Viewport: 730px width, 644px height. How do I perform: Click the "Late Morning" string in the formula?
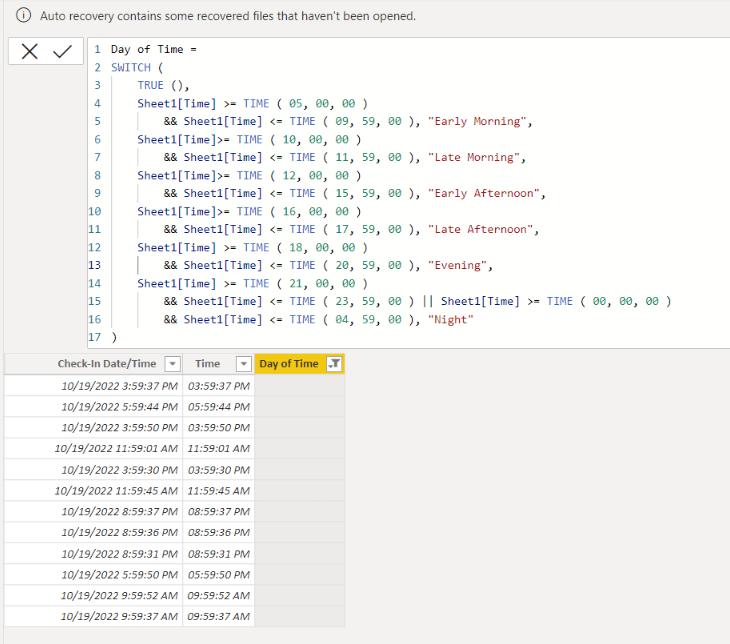[x=473, y=157]
